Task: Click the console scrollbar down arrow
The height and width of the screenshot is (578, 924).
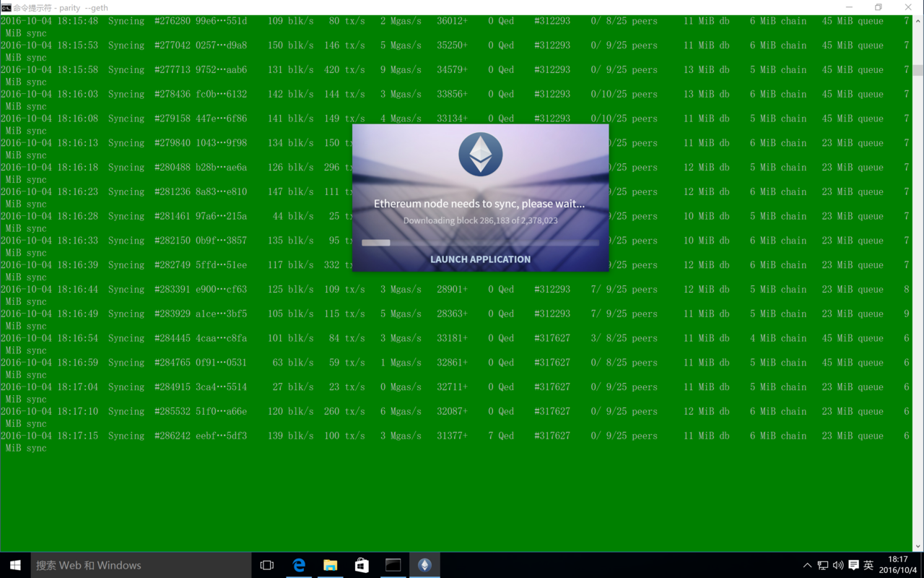Action: (x=918, y=547)
